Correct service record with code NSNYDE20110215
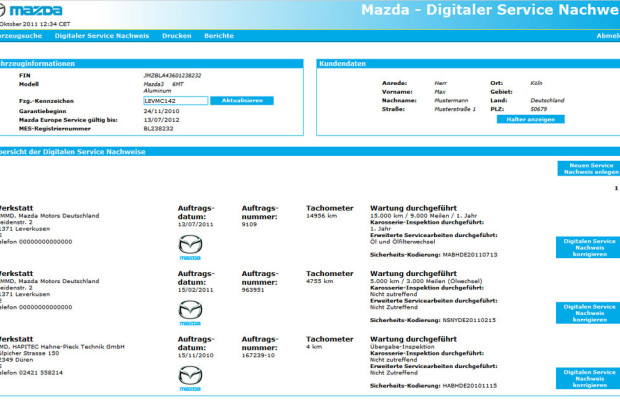 589,313
